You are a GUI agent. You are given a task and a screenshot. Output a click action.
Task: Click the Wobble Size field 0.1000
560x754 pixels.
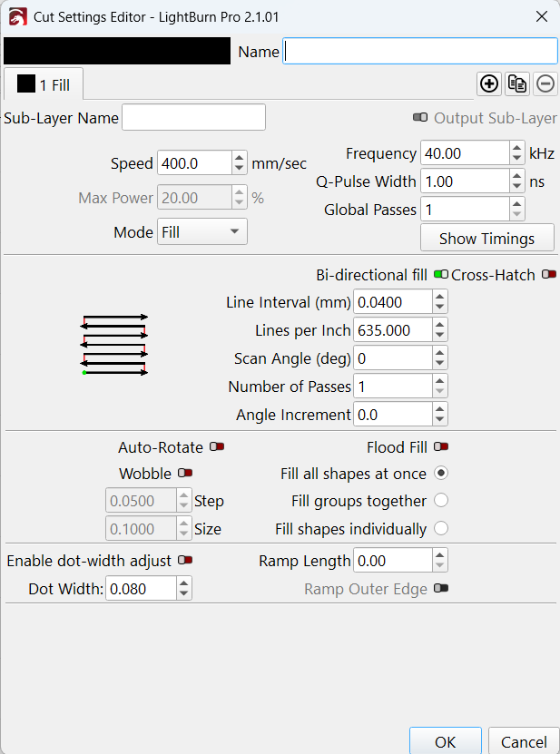pyautogui.click(x=141, y=528)
